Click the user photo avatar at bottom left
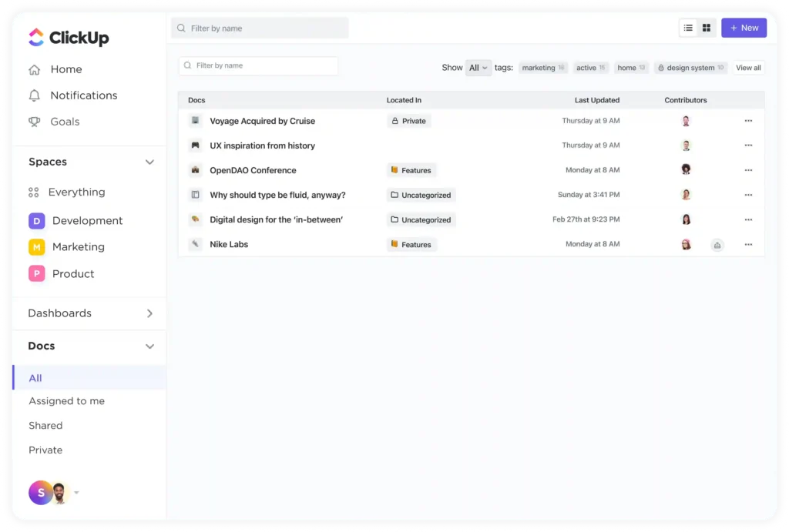 59,494
